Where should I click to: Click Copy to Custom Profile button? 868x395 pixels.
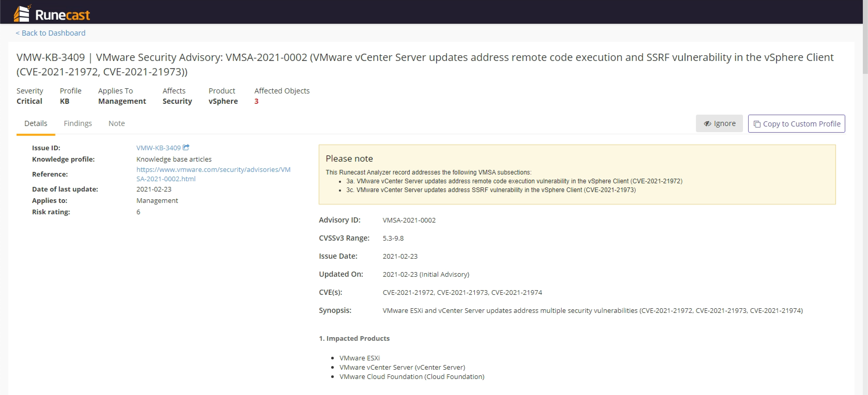pos(796,124)
